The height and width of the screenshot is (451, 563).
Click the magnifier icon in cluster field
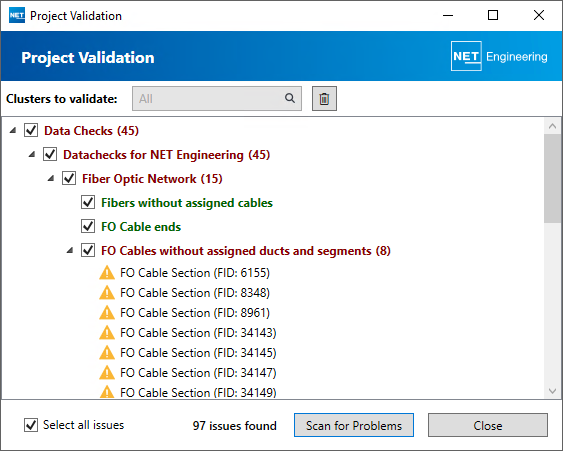(x=290, y=98)
